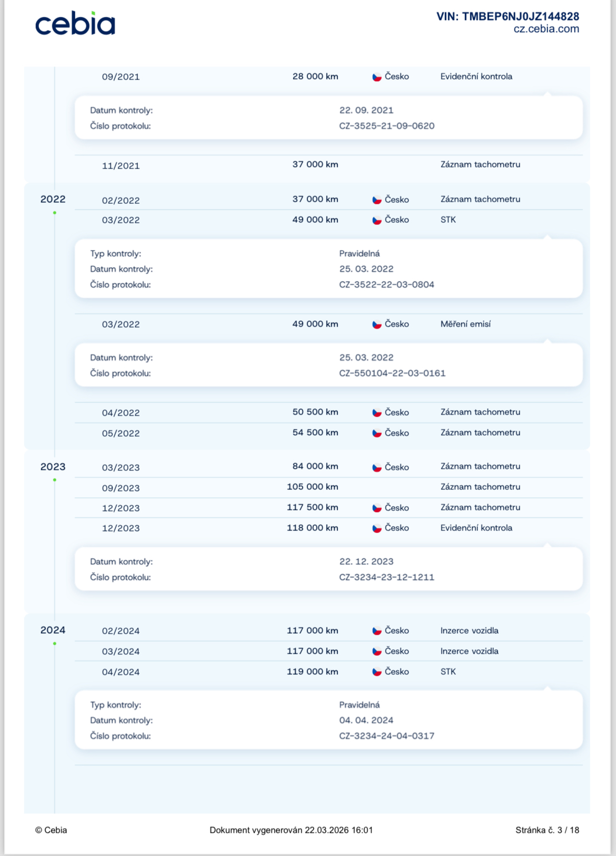Click the 105 000 km tachometer record
Viewport: 616px width, 856px height.
312,487
